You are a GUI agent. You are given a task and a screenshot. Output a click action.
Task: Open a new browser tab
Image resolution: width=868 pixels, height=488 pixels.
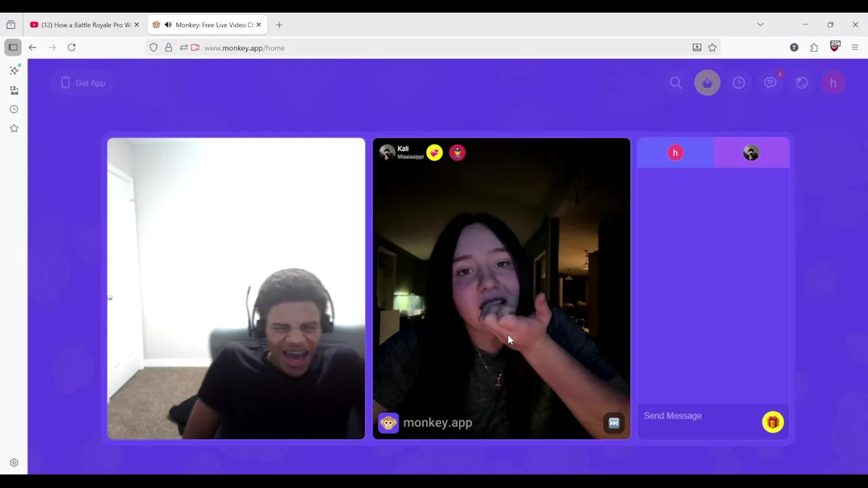[x=279, y=25]
